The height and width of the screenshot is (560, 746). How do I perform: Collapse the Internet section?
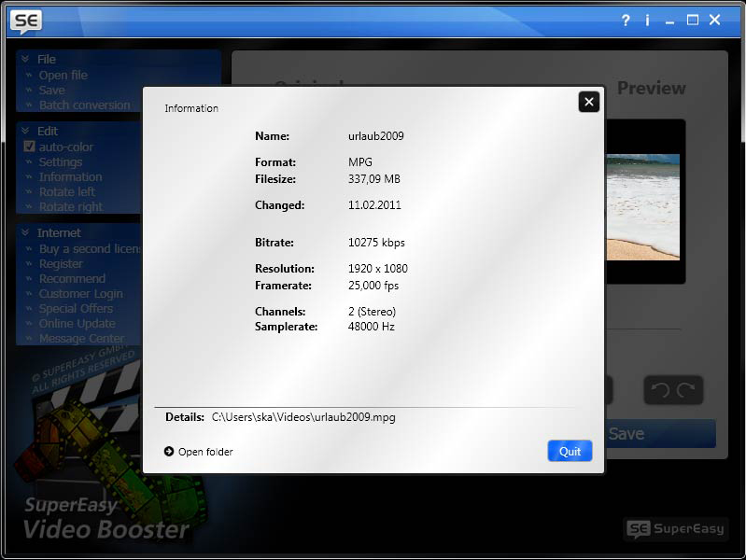[x=25, y=232]
